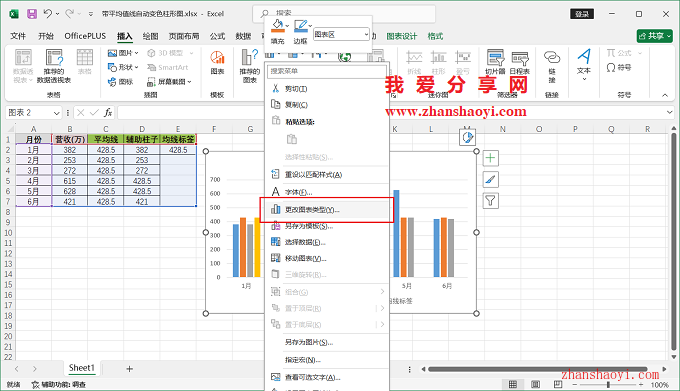Viewport: 680px width, 391px height.
Task: Click the Save icon in title bar
Action: coord(32,14)
